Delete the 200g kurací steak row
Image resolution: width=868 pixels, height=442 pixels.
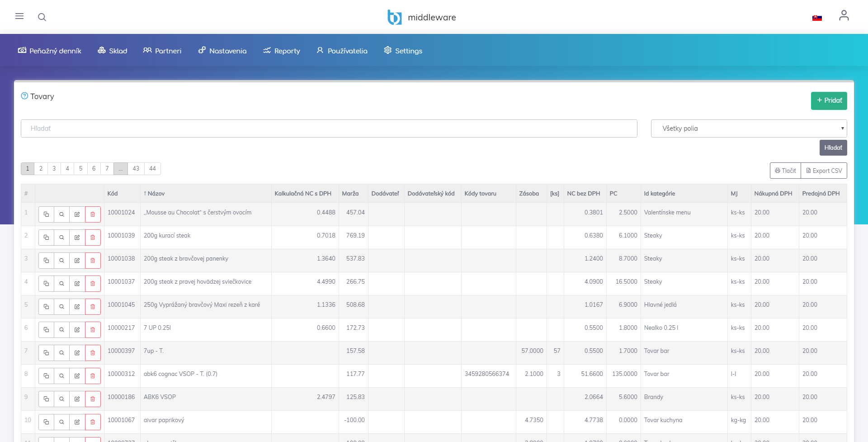pyautogui.click(x=93, y=238)
